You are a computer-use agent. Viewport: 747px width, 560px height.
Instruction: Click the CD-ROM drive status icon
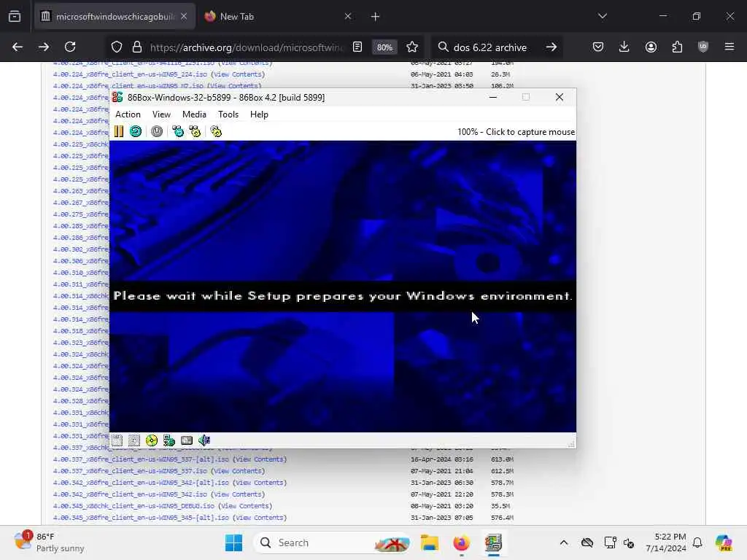tap(152, 440)
